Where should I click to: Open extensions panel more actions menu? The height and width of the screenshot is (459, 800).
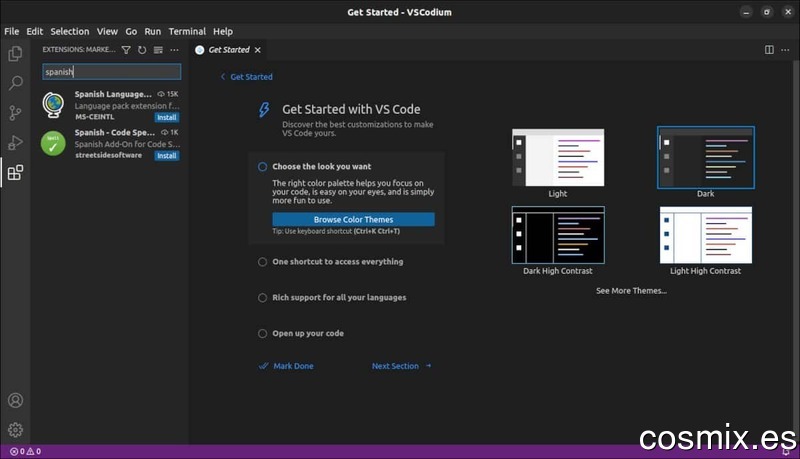(x=174, y=50)
